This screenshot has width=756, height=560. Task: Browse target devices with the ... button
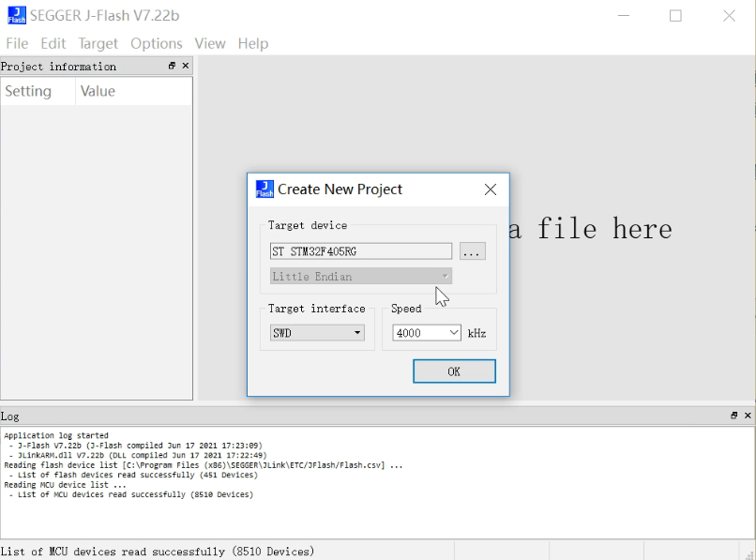472,251
